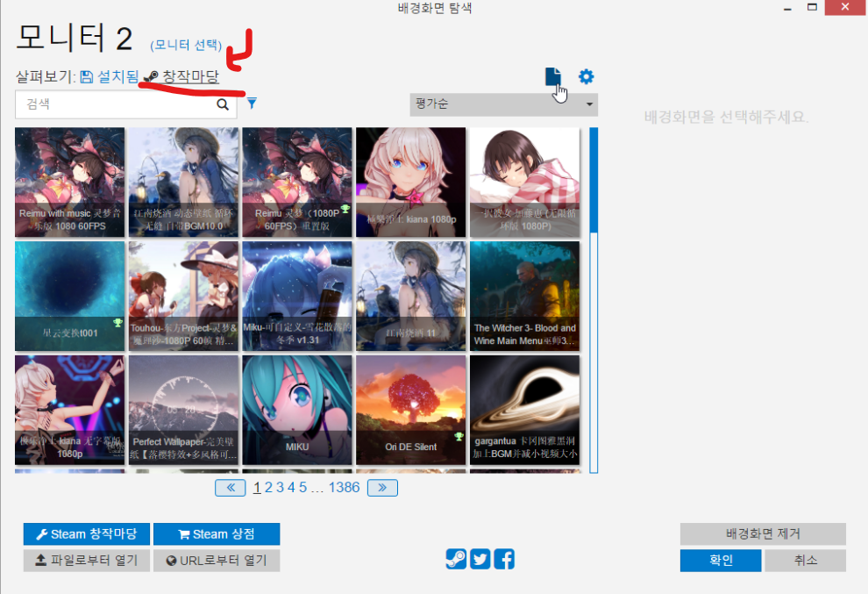Confirm with the 확인 button
The image size is (868, 594).
pos(721,560)
